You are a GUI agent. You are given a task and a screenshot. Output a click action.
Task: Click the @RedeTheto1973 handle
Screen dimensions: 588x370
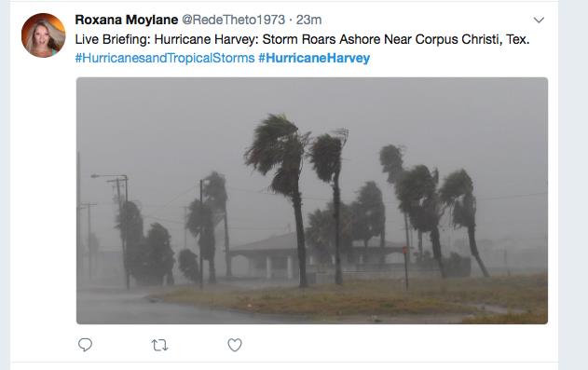tap(233, 20)
